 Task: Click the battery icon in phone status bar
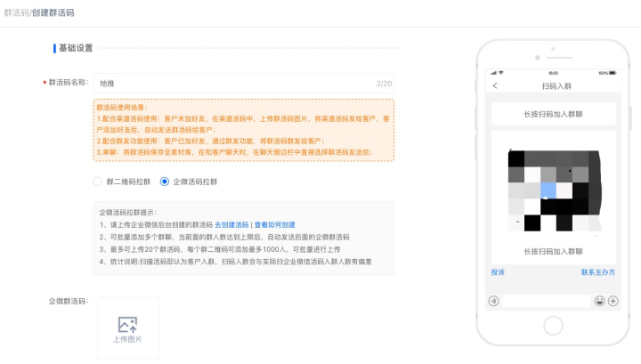[613, 73]
